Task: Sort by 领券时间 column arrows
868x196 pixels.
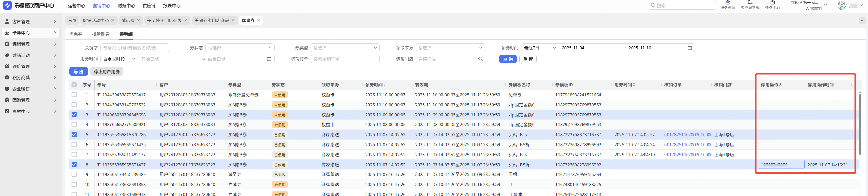Action: coord(384,85)
